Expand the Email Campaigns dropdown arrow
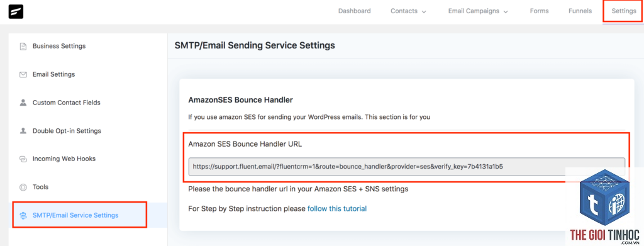This screenshot has width=644, height=246. pos(506,11)
